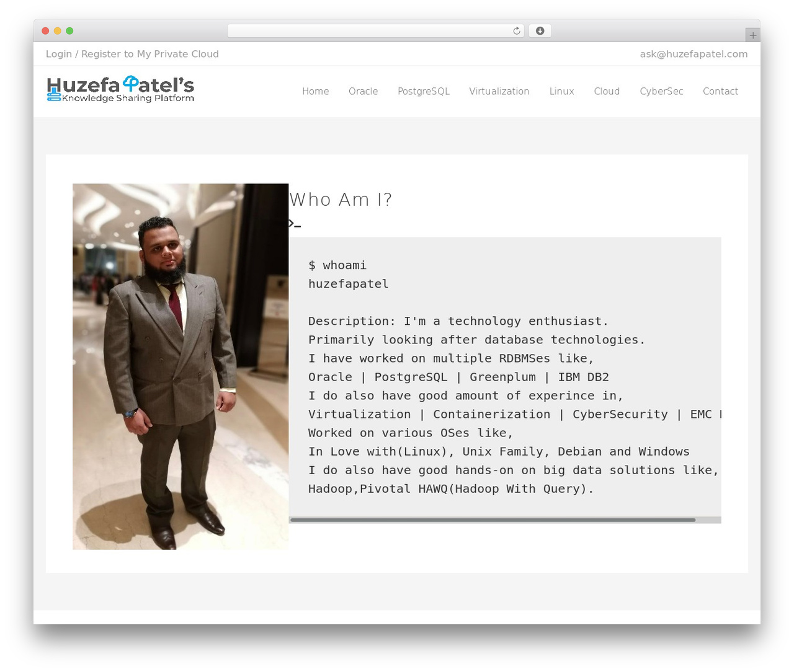Click the ask@huzefapatel.com email link
The image size is (794, 672).
pyautogui.click(x=694, y=54)
